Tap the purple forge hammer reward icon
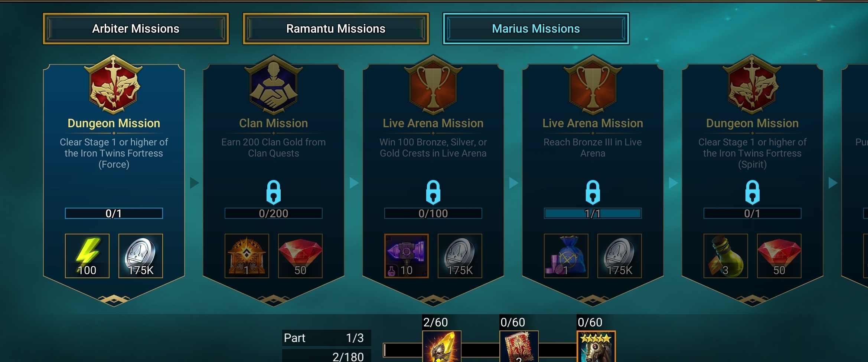868x362 pixels. pyautogui.click(x=407, y=256)
